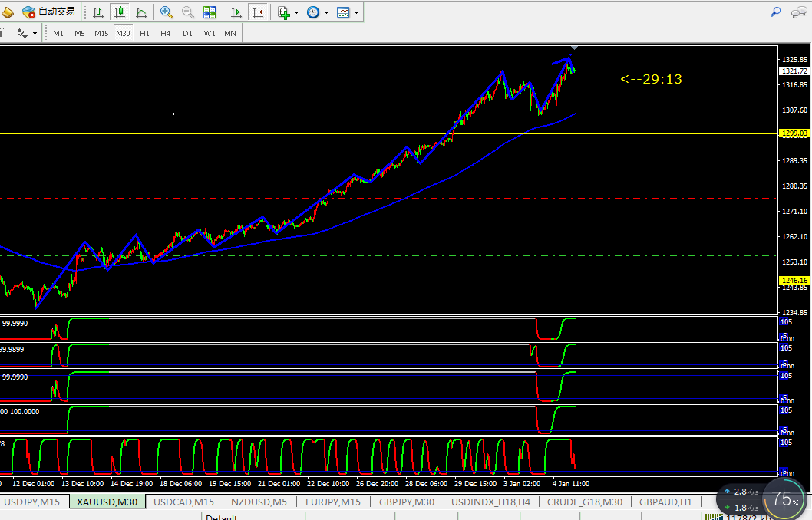Click the 100.0000 indicator value label

[25, 412]
